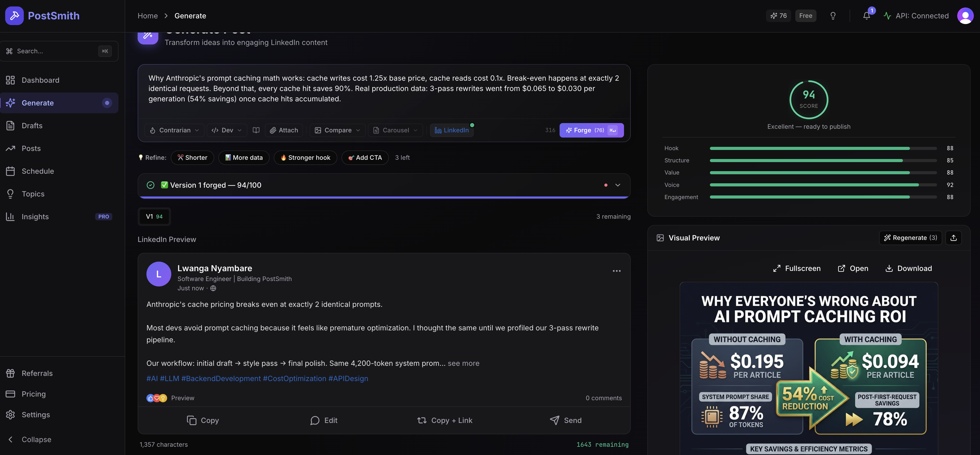Click the lightbulb tips icon in header
The image size is (980, 455).
833,16
